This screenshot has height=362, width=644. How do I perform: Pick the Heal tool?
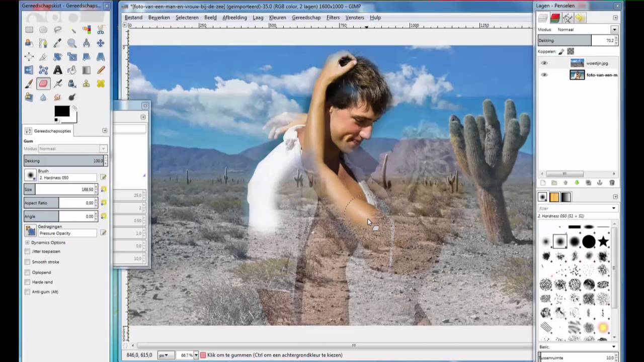pos(101,84)
